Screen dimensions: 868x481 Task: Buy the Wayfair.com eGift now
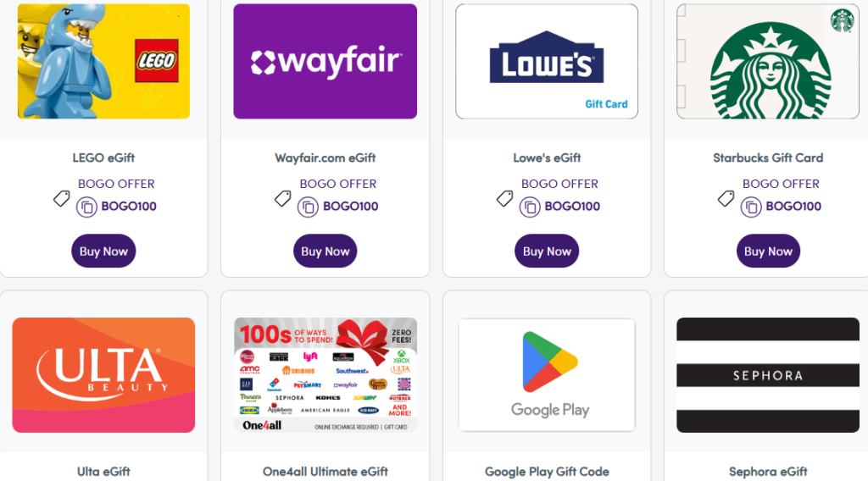(325, 251)
